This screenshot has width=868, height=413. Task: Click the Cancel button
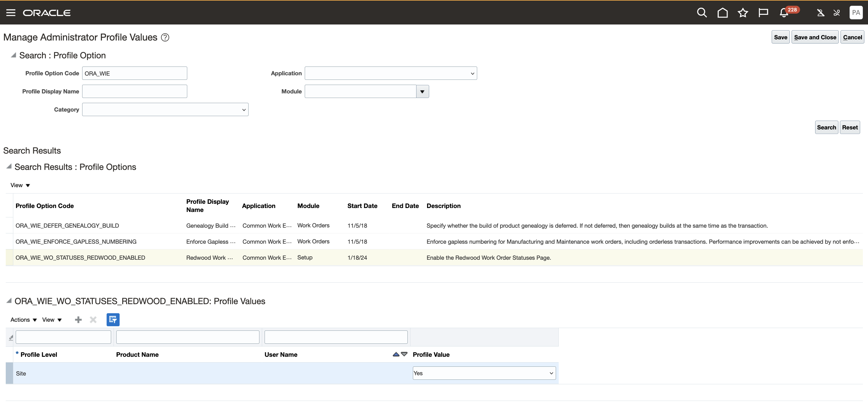852,37
